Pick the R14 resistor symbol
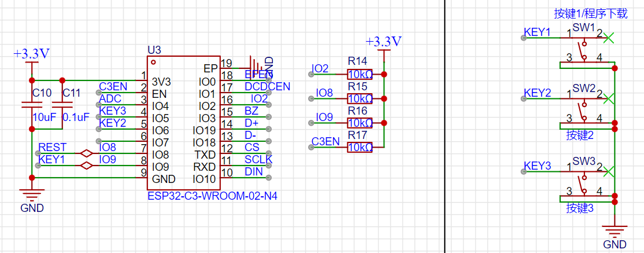 [360, 75]
